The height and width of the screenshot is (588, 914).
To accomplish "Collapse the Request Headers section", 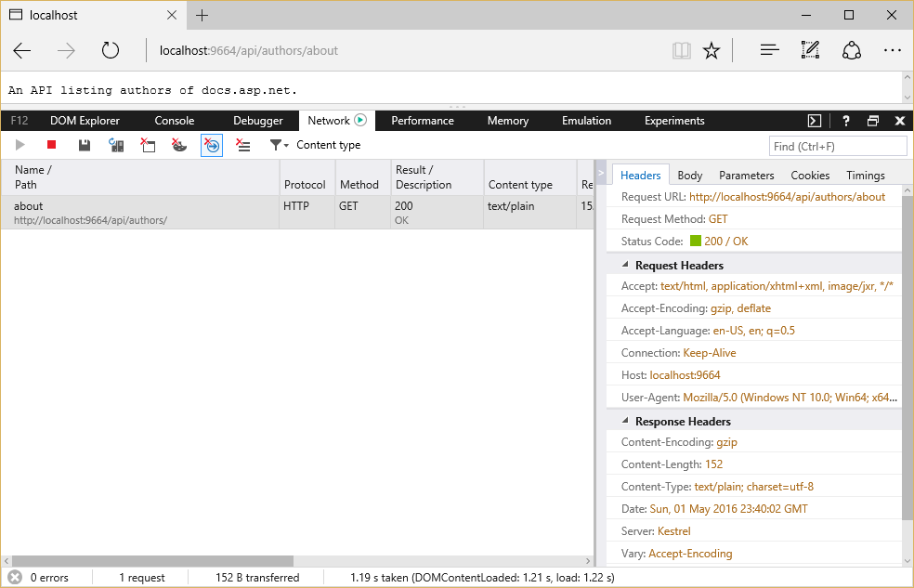I will [623, 265].
